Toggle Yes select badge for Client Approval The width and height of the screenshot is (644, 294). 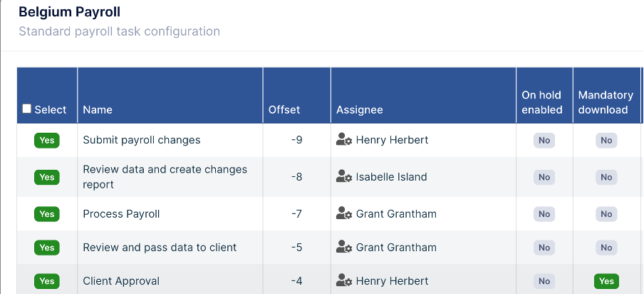pyautogui.click(x=47, y=281)
